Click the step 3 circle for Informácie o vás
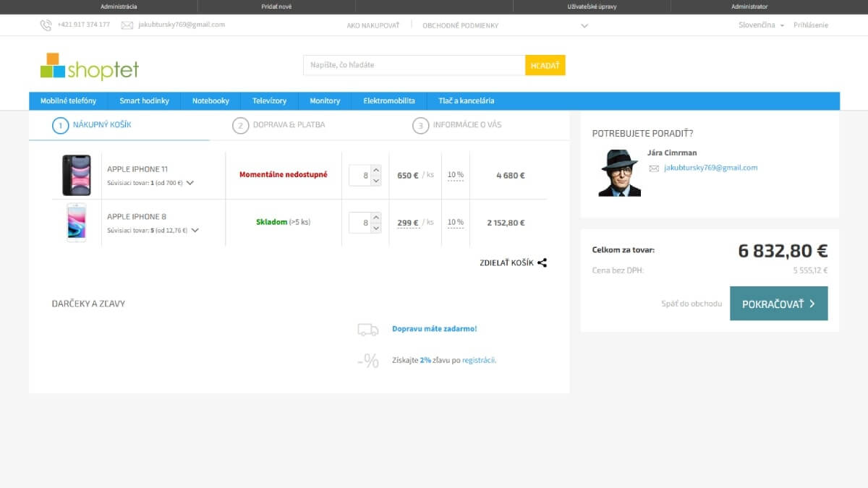 tap(420, 125)
